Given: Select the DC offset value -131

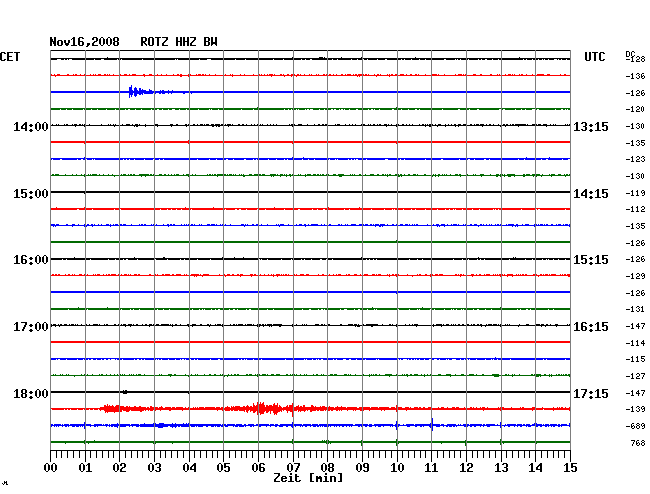Looking at the screenshot, I should click(635, 309).
